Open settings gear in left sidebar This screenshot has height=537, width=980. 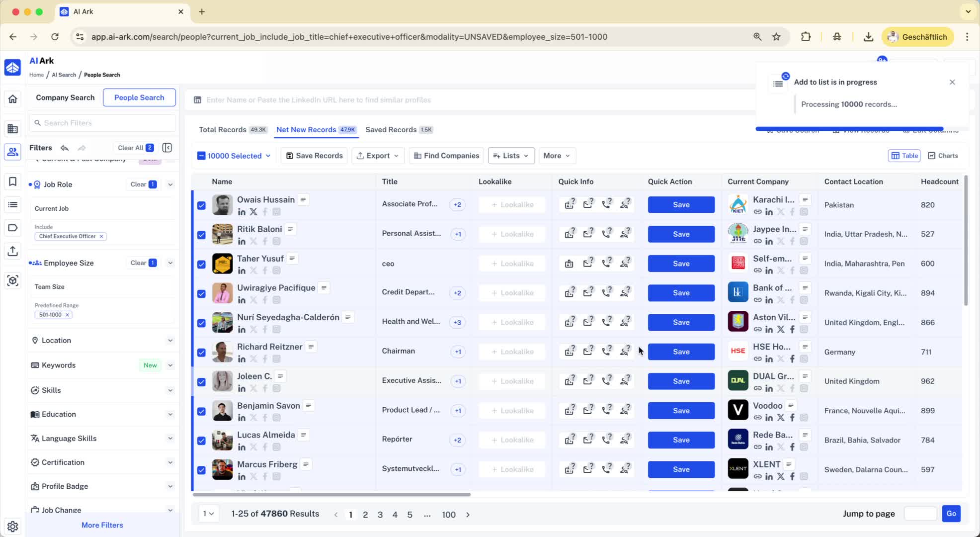[x=13, y=526]
